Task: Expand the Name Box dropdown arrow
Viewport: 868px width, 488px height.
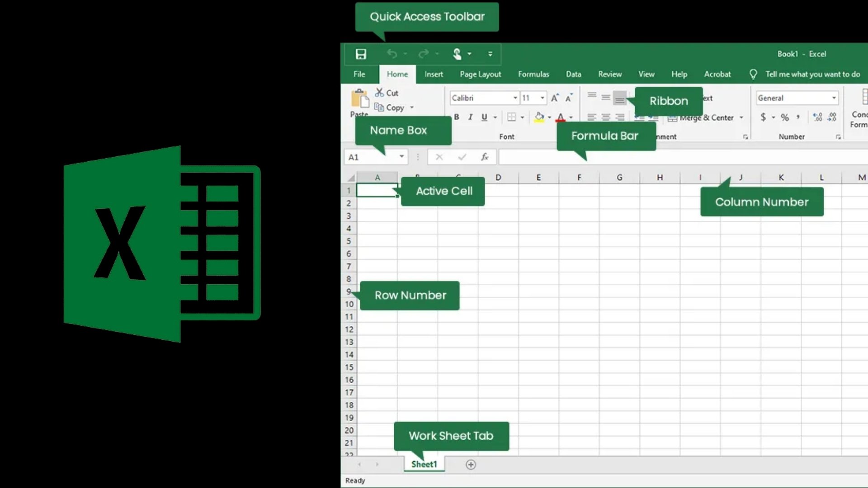Action: point(401,157)
